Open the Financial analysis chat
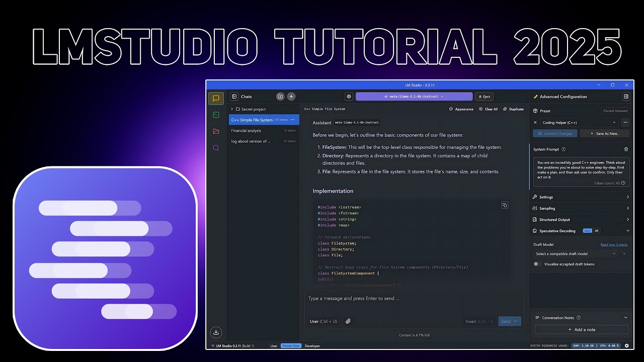Screen dimensions: 644x362 point(264,131)
